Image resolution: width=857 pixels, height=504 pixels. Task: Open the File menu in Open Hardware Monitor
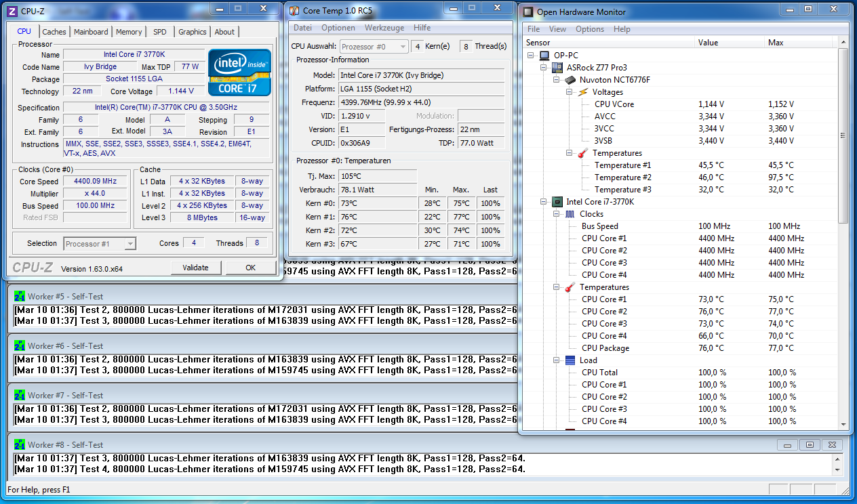pos(534,29)
